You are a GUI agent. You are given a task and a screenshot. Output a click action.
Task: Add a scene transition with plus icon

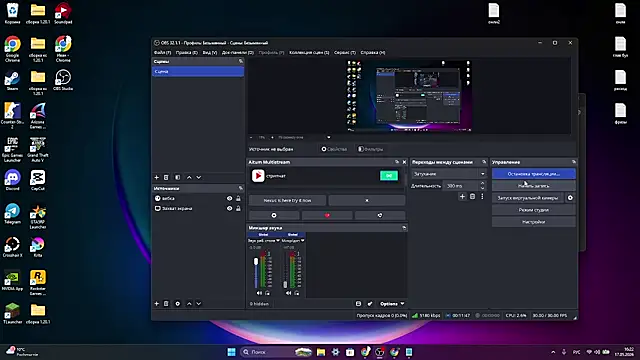coord(462,197)
